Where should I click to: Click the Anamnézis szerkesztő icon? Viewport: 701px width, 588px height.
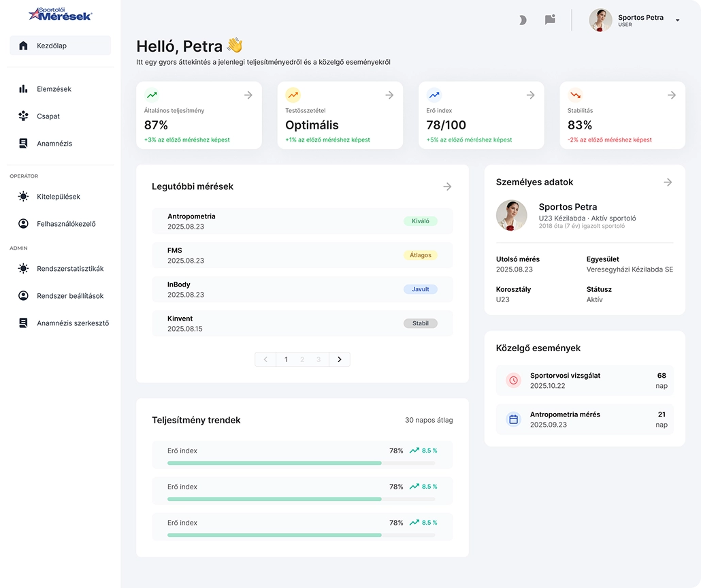tap(23, 323)
